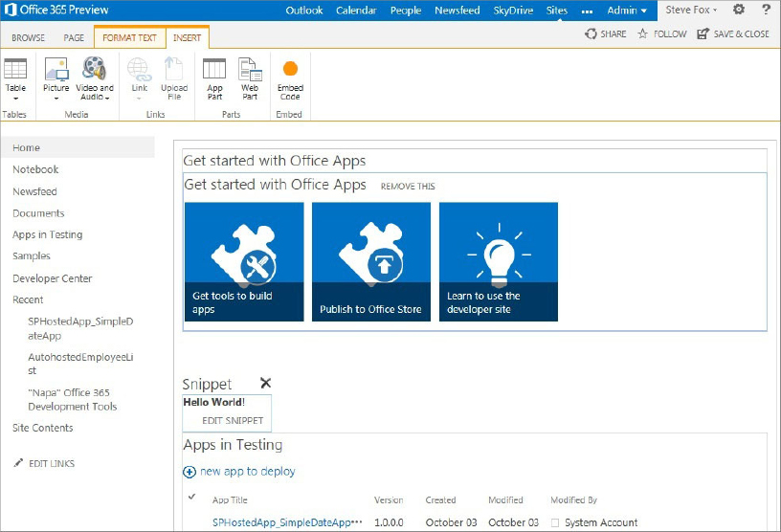Open People in the top bar
This screenshot has height=532, width=781.
[x=406, y=11]
